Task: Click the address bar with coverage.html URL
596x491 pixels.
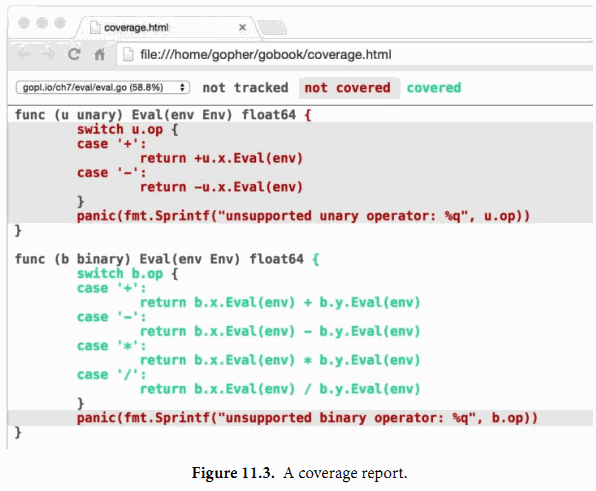Action: tap(355, 55)
